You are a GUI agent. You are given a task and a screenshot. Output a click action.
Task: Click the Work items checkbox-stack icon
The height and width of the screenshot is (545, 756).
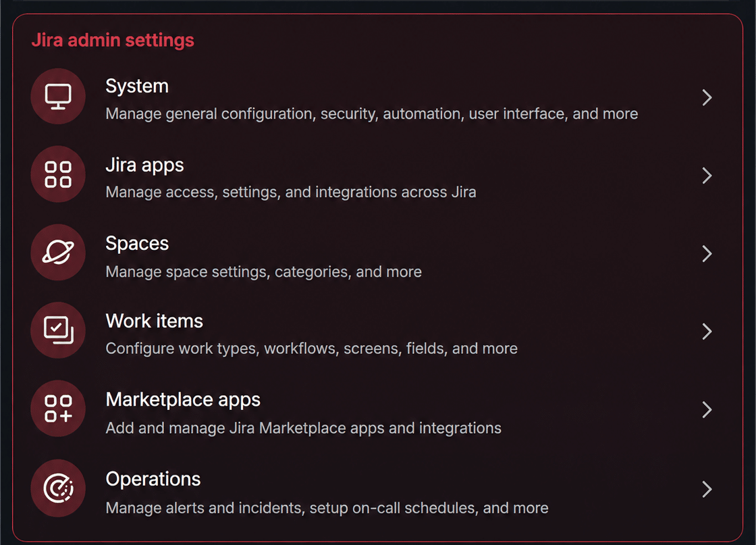point(58,330)
